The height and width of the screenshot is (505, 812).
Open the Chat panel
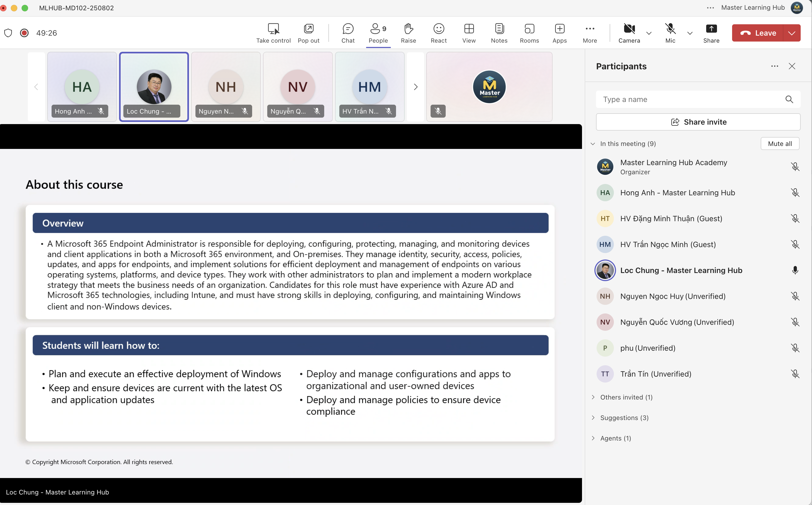click(x=348, y=33)
